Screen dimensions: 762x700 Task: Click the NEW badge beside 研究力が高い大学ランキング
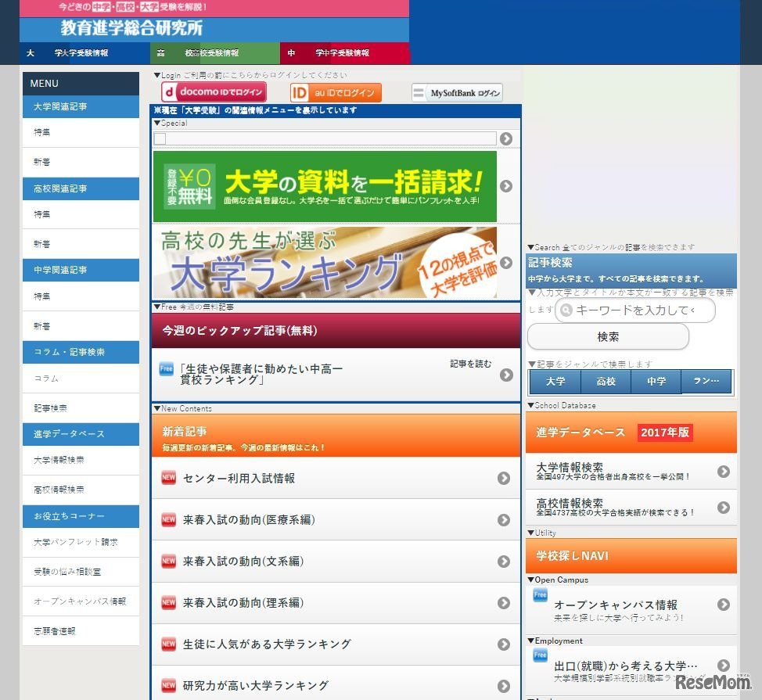(169, 686)
